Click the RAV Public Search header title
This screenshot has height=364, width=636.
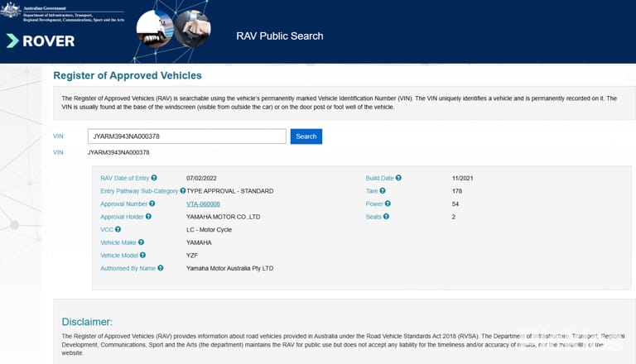pyautogui.click(x=280, y=36)
